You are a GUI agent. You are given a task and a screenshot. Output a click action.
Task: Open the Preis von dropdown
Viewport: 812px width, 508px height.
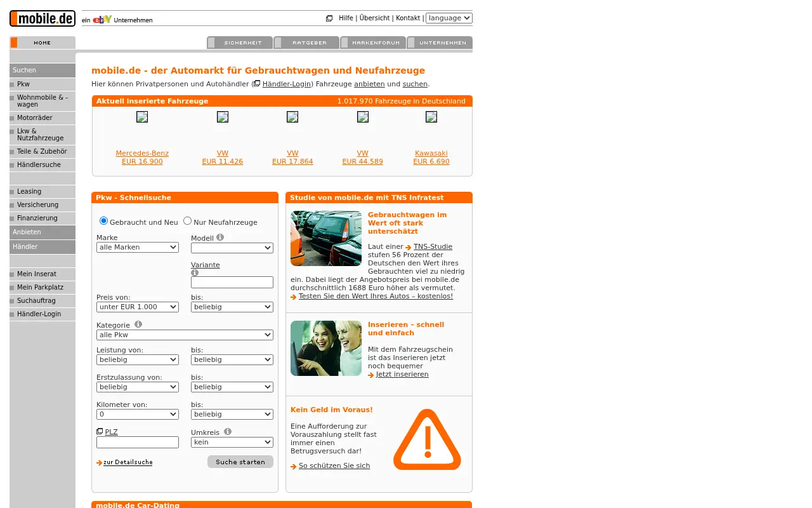point(138,307)
